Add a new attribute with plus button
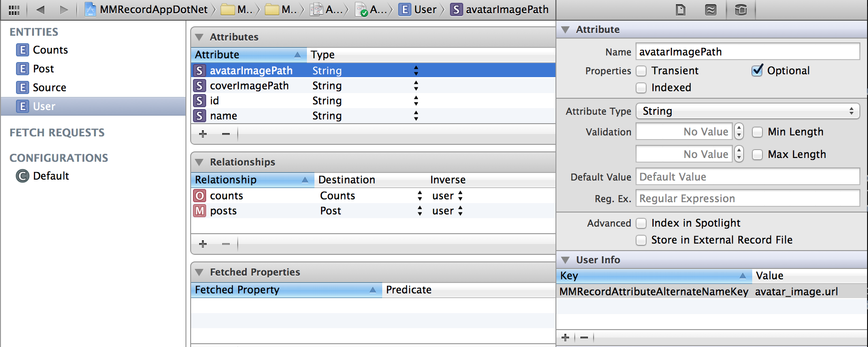The width and height of the screenshot is (868, 347). pos(203,134)
